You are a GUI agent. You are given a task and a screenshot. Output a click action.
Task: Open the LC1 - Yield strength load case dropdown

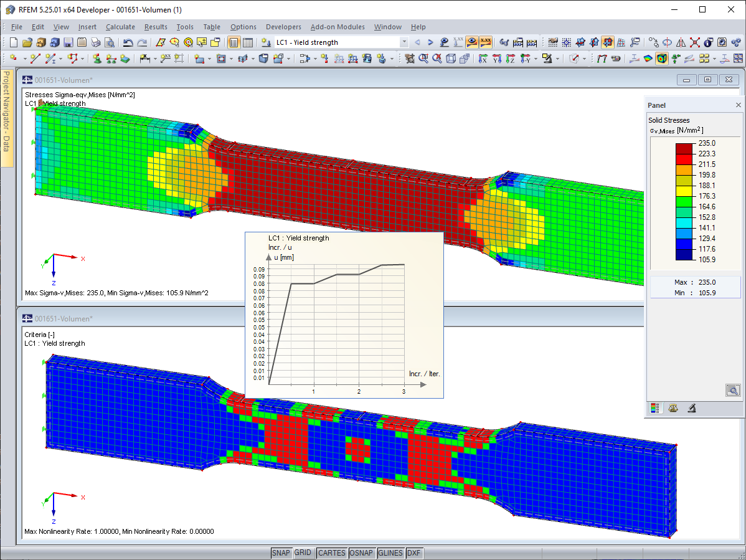pos(405,42)
